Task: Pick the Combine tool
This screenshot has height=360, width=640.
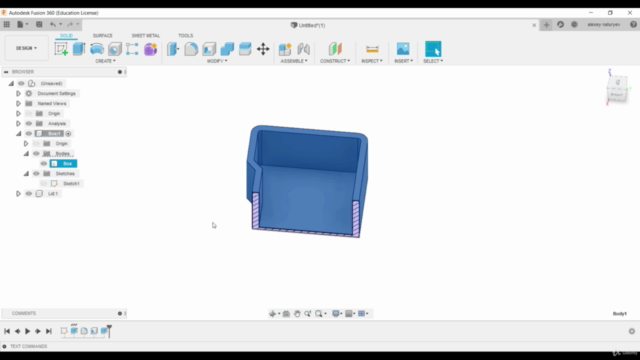Action: (x=227, y=49)
